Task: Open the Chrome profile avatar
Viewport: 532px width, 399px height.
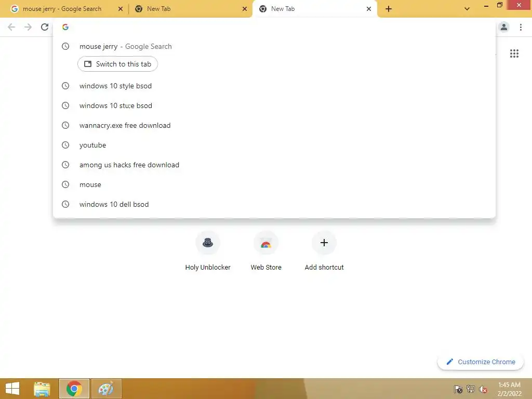Action: (504, 27)
